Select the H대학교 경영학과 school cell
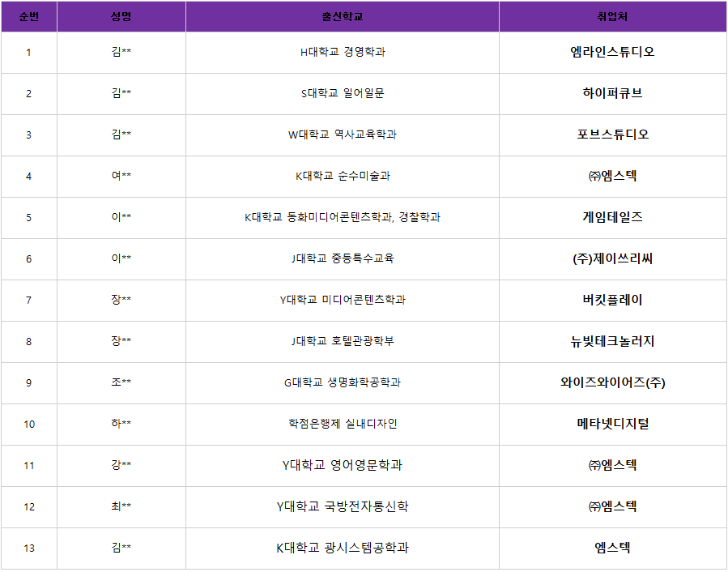This screenshot has width=728, height=572. coord(342,53)
